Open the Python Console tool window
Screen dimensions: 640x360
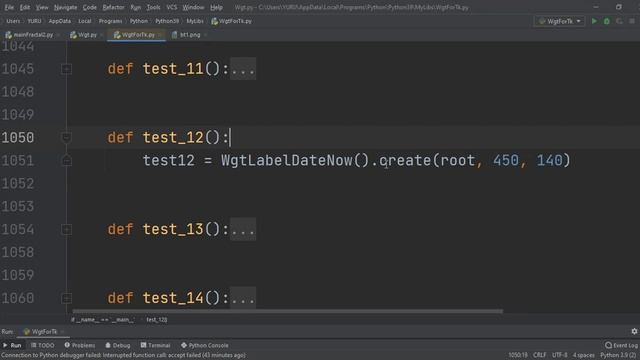click(x=204, y=345)
